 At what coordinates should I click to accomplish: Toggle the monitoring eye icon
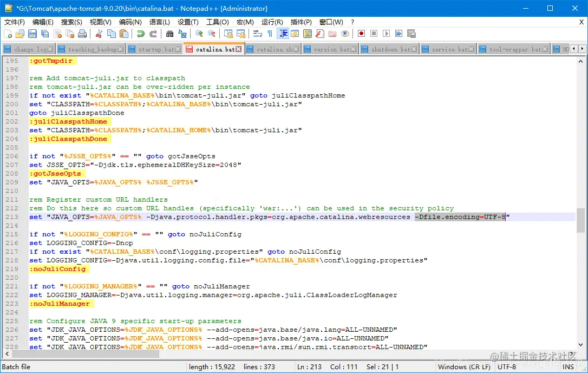pos(345,34)
